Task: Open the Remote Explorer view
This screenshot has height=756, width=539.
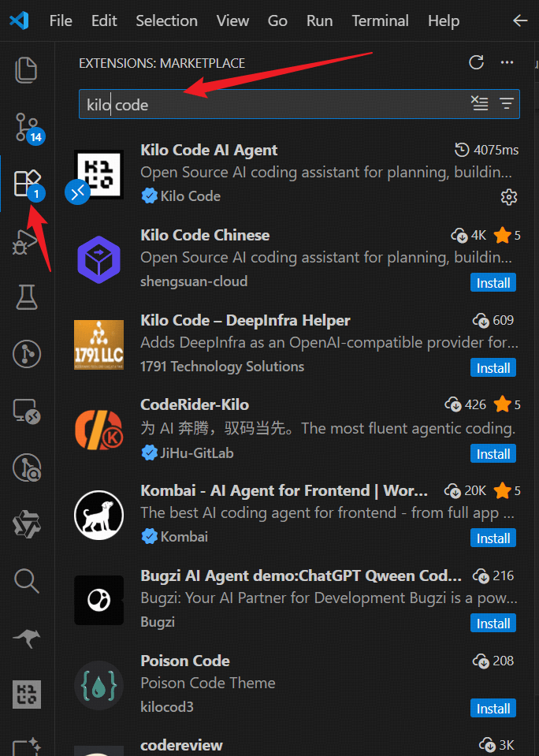Action: 27,411
